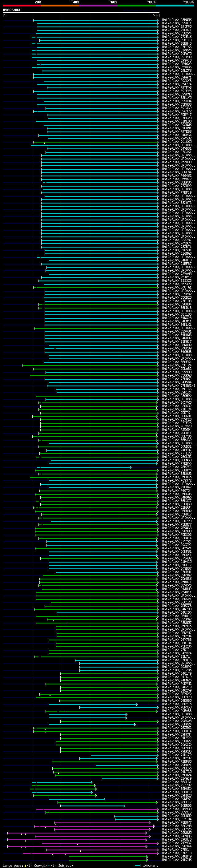Click hit label UniRef100_Q4PFQ7
Screen dimensions: 197x868
176,450
